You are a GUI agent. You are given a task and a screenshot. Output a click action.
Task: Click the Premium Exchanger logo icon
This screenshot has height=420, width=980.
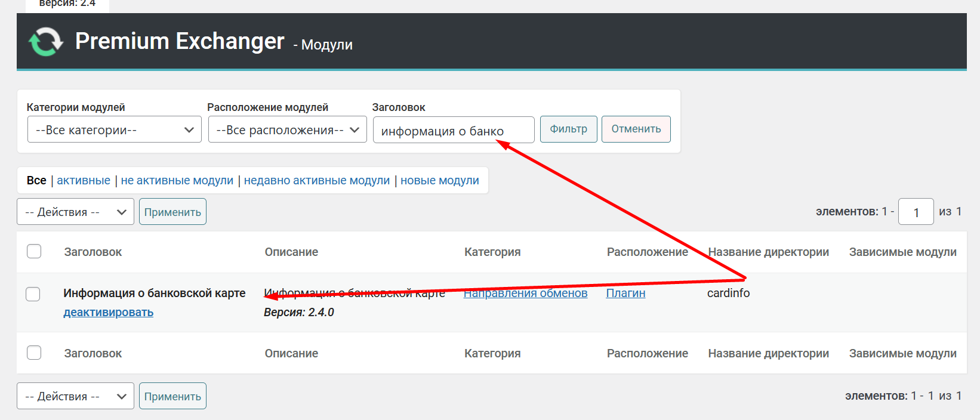(x=45, y=42)
